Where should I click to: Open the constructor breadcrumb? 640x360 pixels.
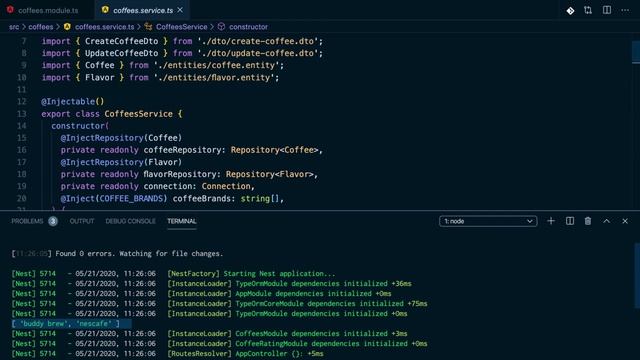[x=248, y=27]
